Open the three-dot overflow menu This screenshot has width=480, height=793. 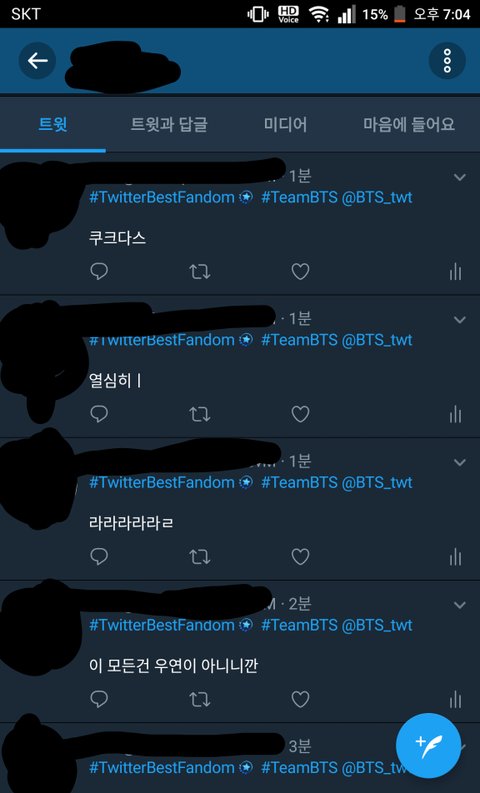(x=447, y=61)
